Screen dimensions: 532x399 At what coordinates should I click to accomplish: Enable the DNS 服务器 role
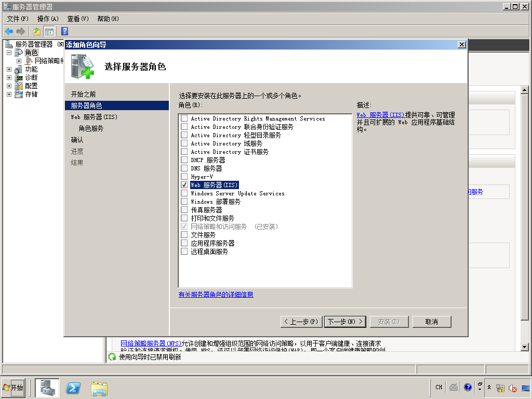point(184,168)
